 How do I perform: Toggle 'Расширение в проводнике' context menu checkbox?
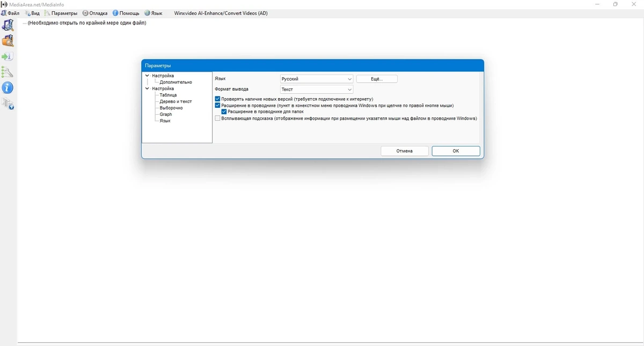(217, 106)
